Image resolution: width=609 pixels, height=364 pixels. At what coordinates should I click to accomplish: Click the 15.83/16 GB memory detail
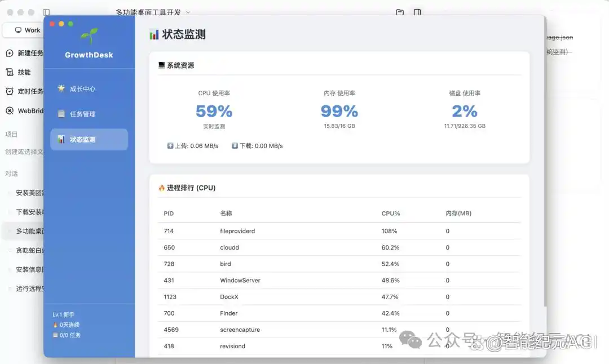tap(339, 126)
